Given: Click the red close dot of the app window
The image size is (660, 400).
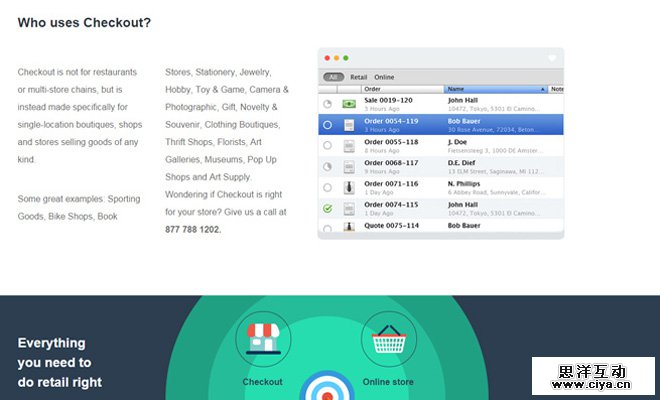Looking at the screenshot, I should click(327, 58).
